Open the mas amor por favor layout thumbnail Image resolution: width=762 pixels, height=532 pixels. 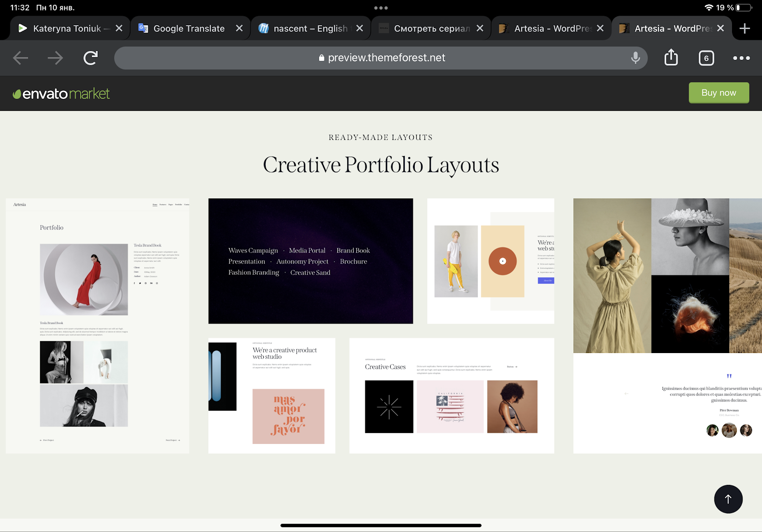click(x=271, y=396)
